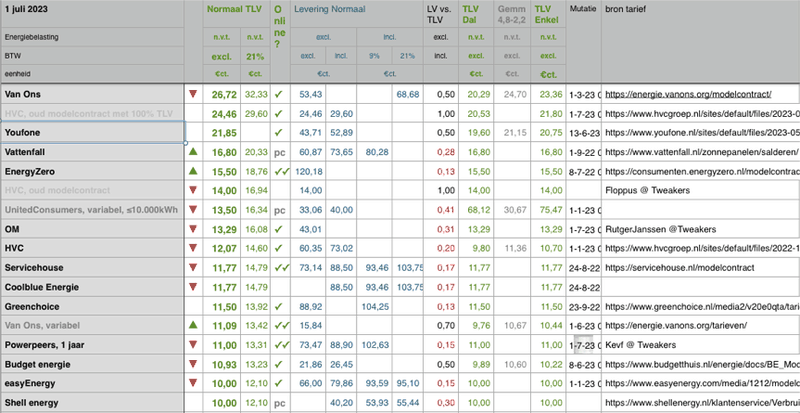Viewport: 800px width, 413px height.
Task: Click the red down triangle in Coolblue Energie row
Action: tap(193, 287)
